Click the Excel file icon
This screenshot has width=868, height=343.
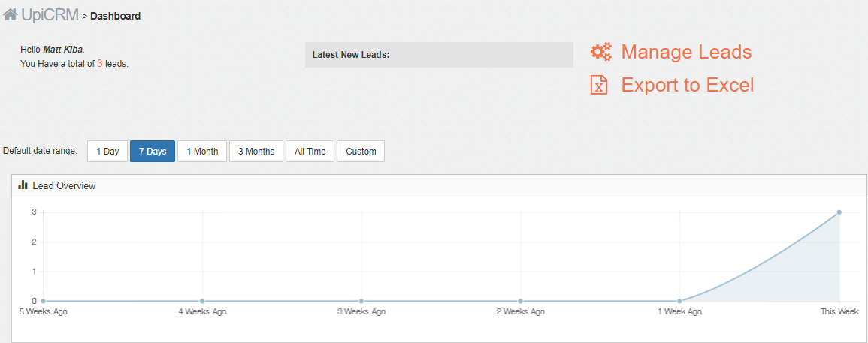coord(599,85)
